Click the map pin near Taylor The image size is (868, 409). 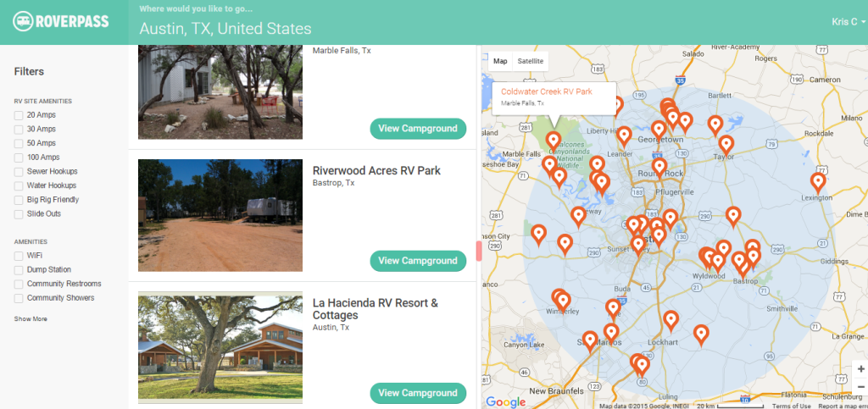pyautogui.click(x=726, y=144)
